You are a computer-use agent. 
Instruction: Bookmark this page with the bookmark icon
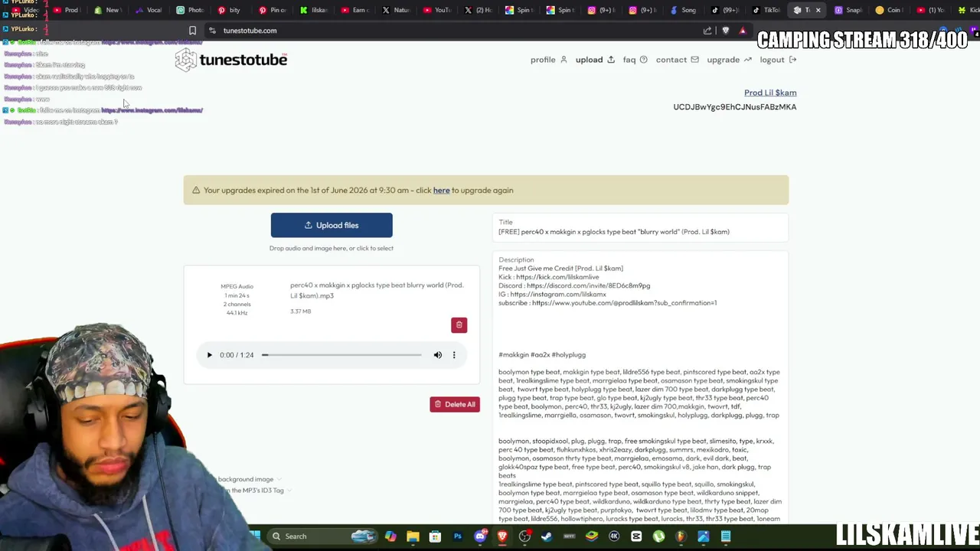tap(192, 31)
